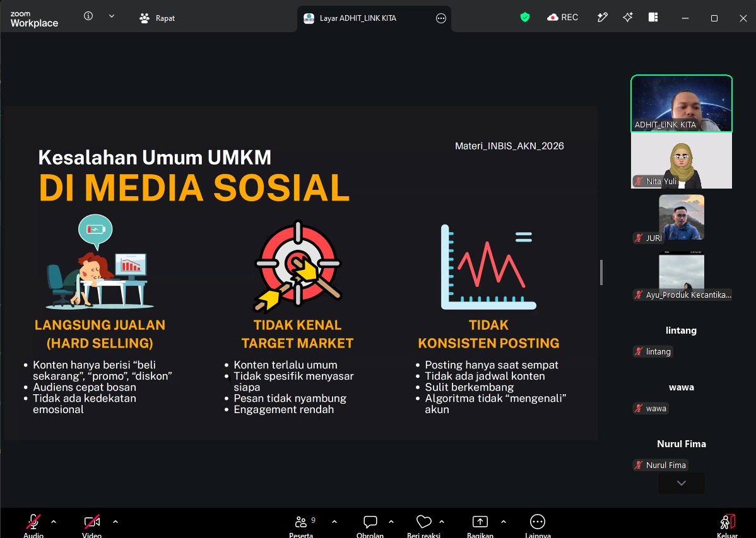Expand video options arrow beside Video

click(x=115, y=522)
